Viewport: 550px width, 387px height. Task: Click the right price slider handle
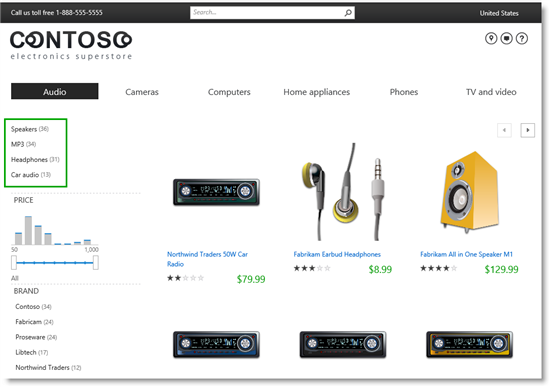tap(95, 263)
